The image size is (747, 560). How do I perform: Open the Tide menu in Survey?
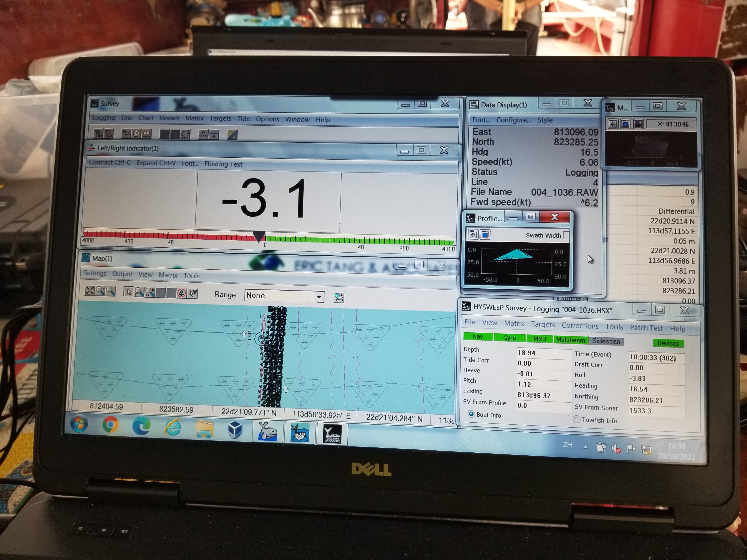click(x=243, y=119)
